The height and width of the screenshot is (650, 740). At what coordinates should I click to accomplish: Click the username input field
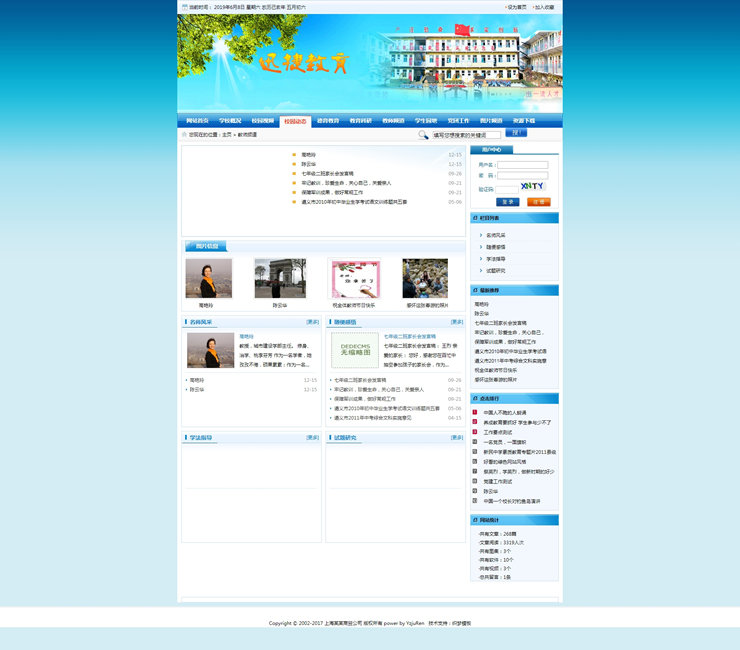click(522, 165)
